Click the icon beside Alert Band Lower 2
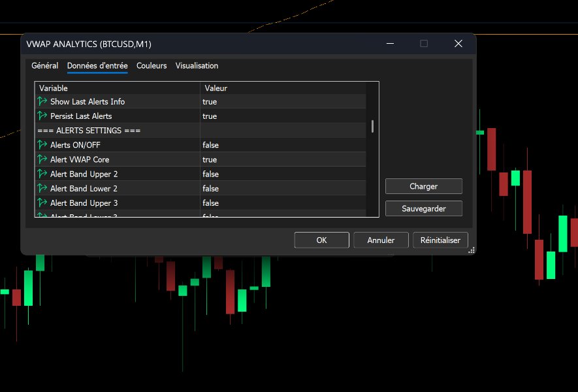The width and height of the screenshot is (578, 392). point(42,188)
